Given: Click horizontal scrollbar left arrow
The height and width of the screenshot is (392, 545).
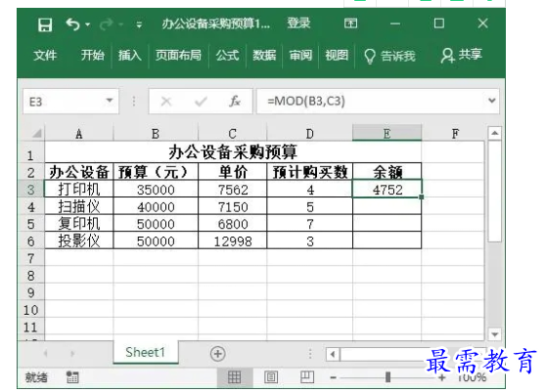Looking at the screenshot, I should [x=333, y=355].
